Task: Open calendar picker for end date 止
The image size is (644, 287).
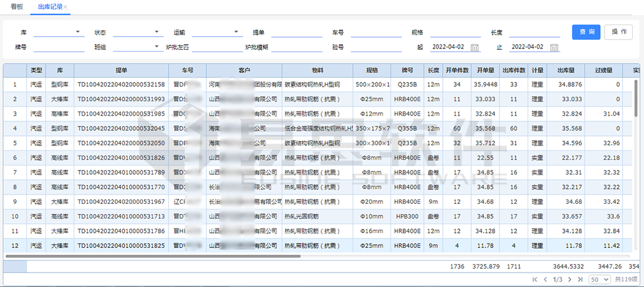Action: tap(554, 47)
